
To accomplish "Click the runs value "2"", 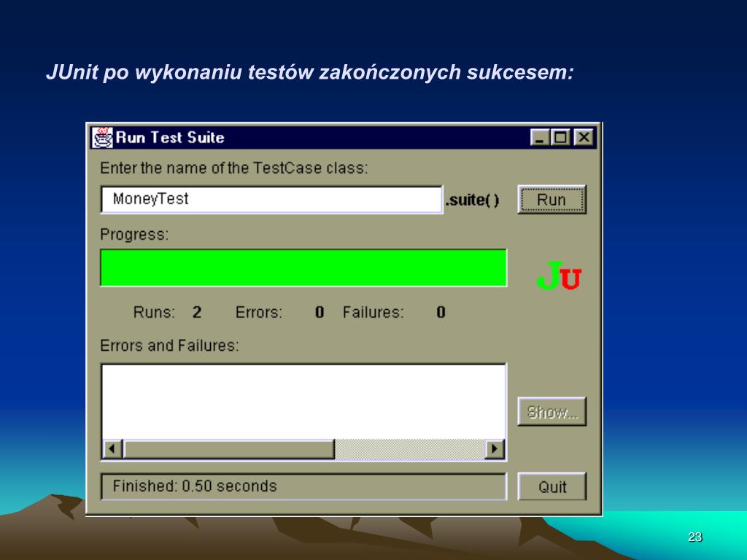I will click(197, 312).
